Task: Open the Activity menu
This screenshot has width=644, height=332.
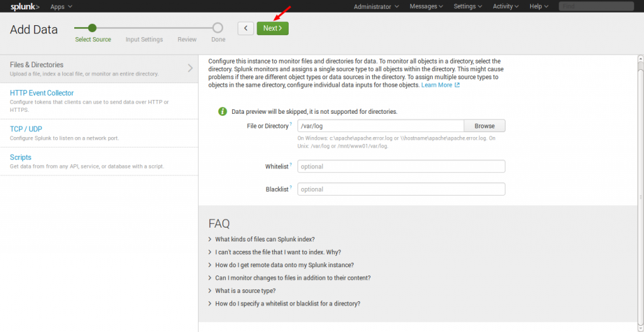Action: click(x=506, y=6)
